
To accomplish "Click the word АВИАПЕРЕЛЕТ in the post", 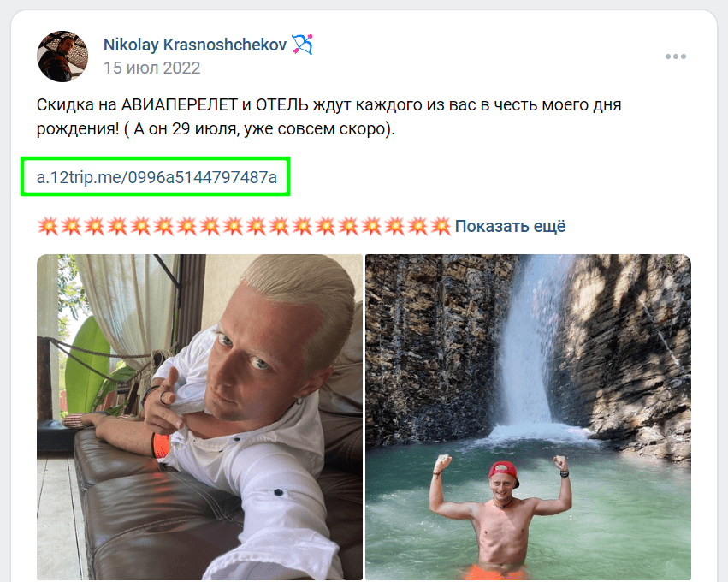I will point(179,105).
